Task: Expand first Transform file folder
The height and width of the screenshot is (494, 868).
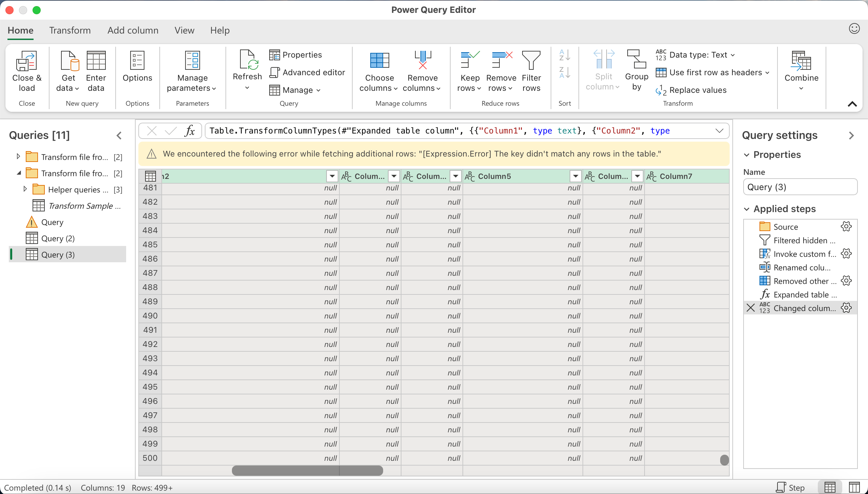Action: pos(18,157)
